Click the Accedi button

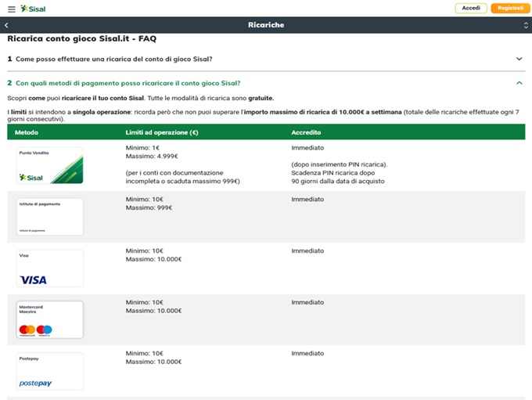click(x=471, y=8)
